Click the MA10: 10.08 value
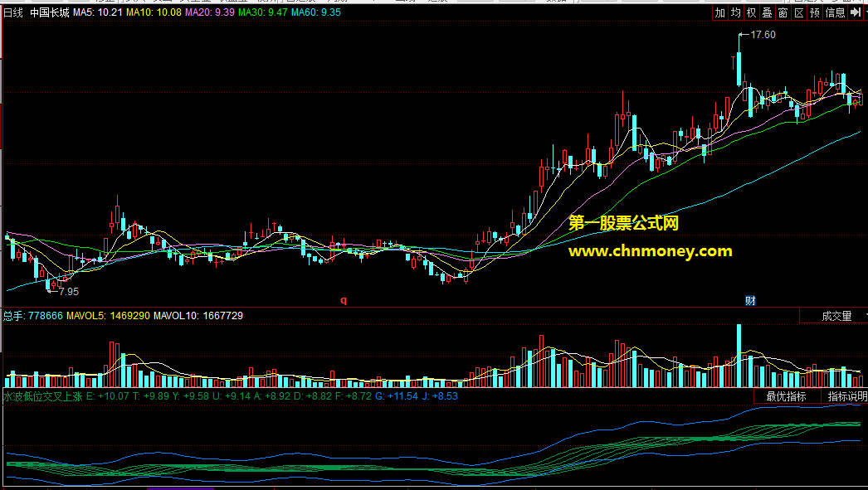868x490 pixels. 154,12
